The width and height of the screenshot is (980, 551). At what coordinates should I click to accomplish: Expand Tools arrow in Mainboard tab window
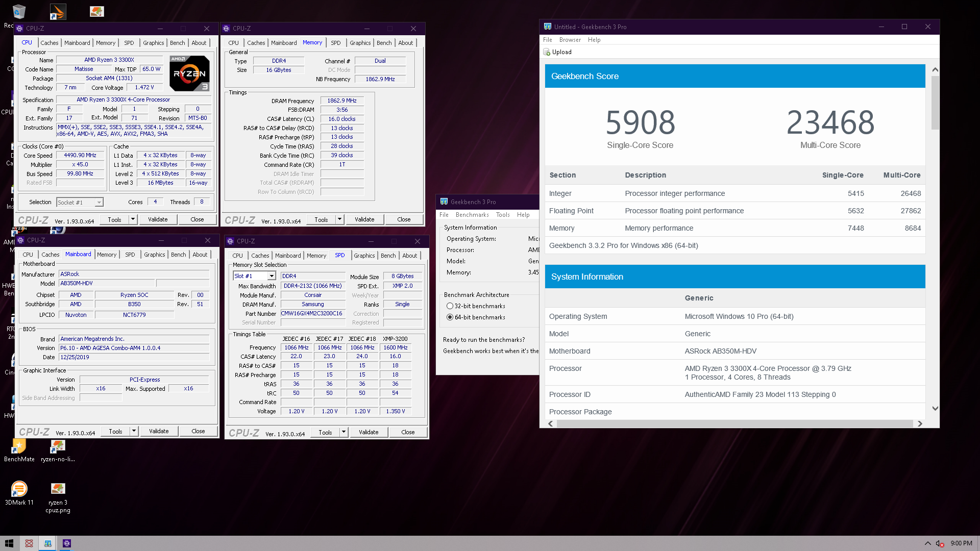click(134, 431)
